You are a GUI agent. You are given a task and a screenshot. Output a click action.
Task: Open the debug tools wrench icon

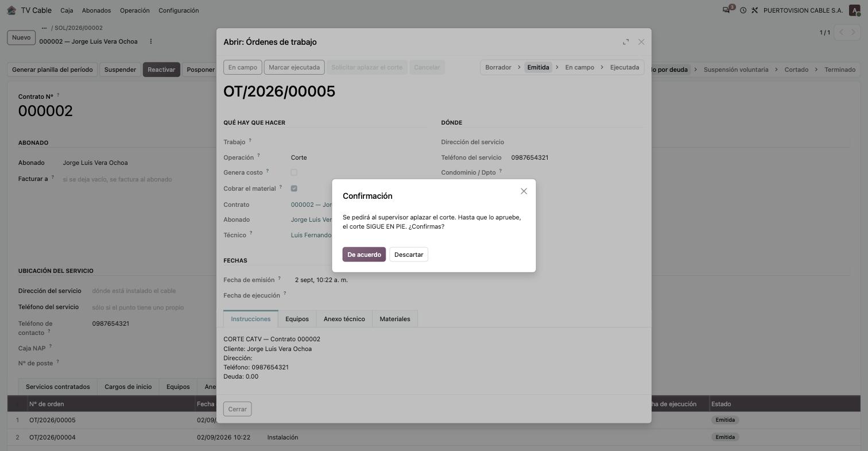(755, 10)
